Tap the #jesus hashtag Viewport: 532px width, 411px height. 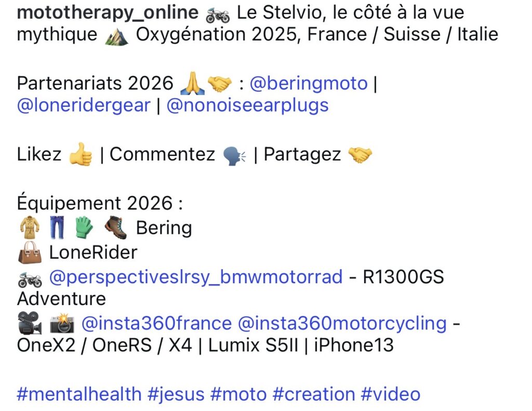pos(176,394)
